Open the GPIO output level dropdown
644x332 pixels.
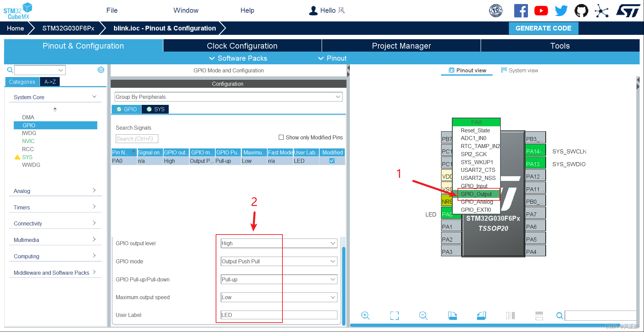coord(279,243)
